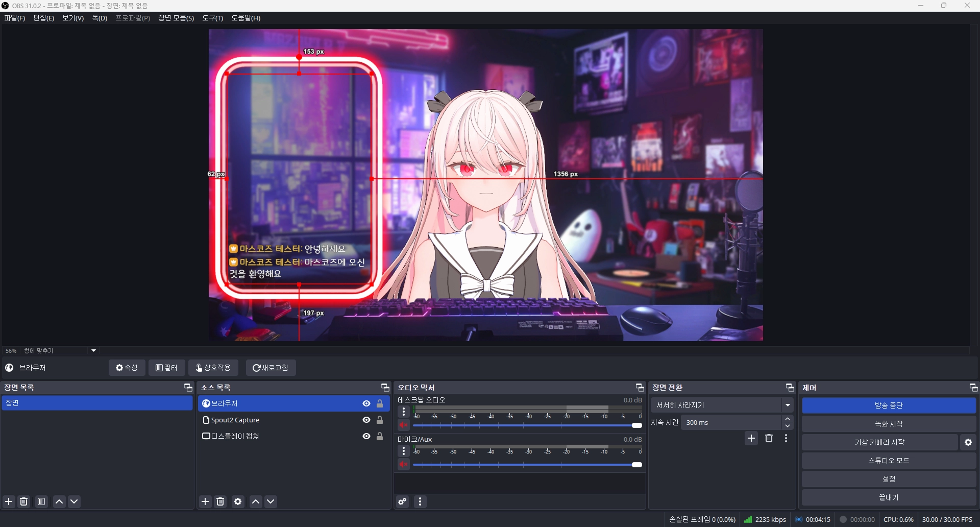The width and height of the screenshot is (980, 527).
Task: Enable 스튜디오 모드
Action: pos(889,461)
